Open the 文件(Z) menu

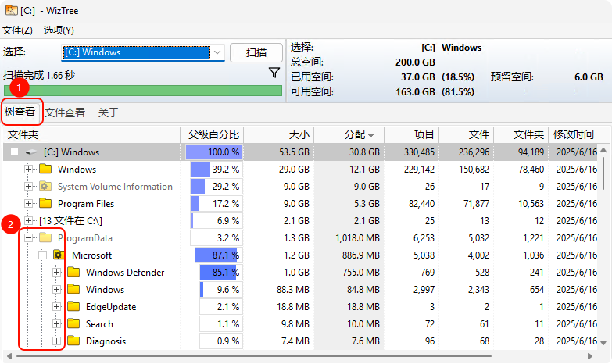pyautogui.click(x=17, y=30)
